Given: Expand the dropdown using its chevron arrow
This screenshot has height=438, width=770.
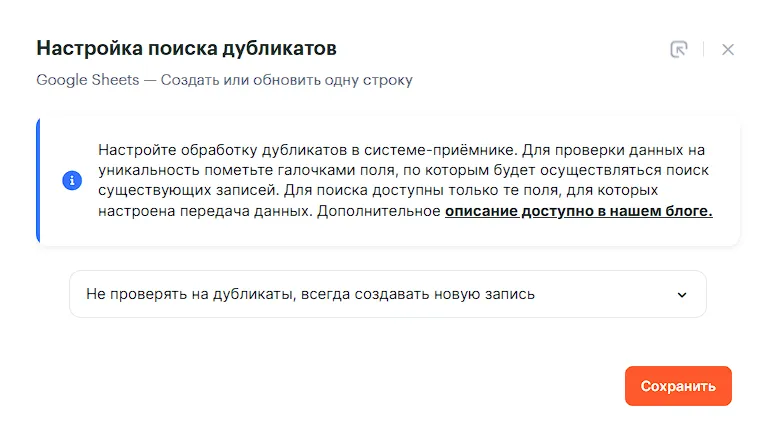Looking at the screenshot, I should (x=682, y=295).
